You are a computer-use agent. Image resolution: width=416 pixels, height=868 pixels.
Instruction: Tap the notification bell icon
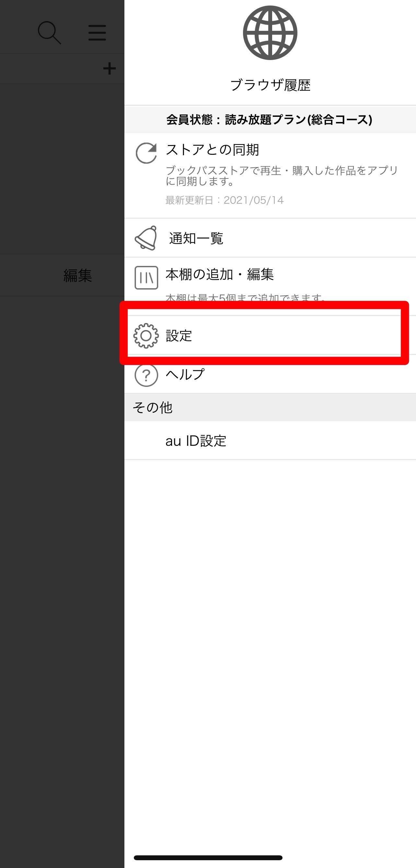[x=146, y=238]
